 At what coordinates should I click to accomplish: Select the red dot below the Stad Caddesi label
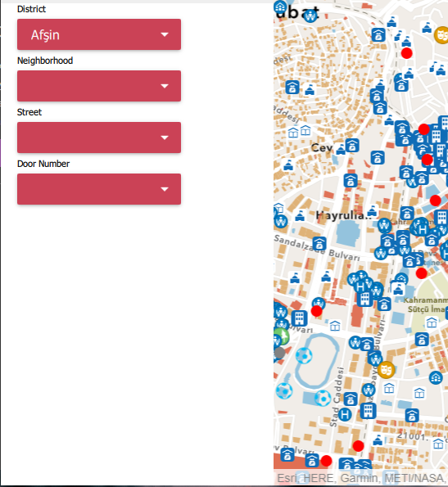coord(358,446)
